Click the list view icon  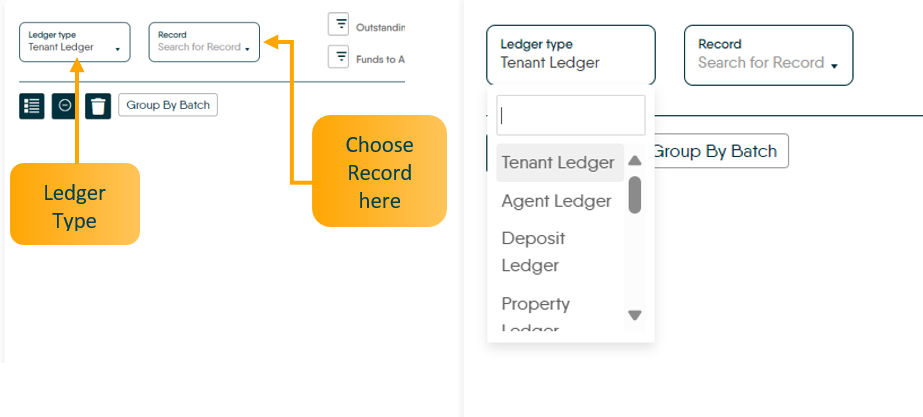(32, 106)
